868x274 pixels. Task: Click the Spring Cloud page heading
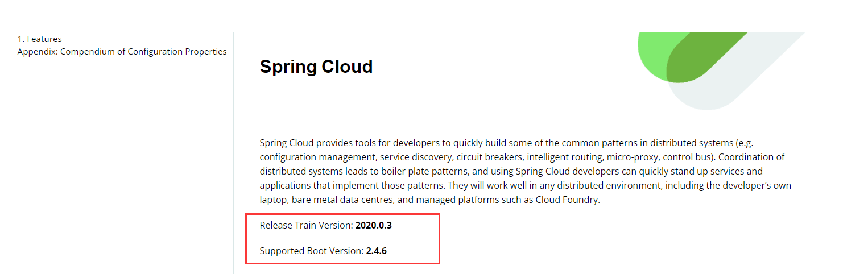click(x=316, y=67)
